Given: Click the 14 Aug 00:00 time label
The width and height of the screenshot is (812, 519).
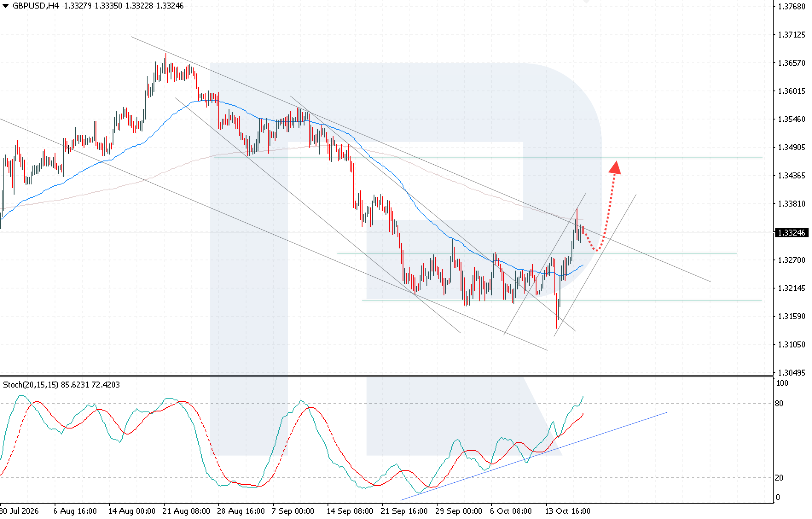Looking at the screenshot, I should (x=132, y=511).
